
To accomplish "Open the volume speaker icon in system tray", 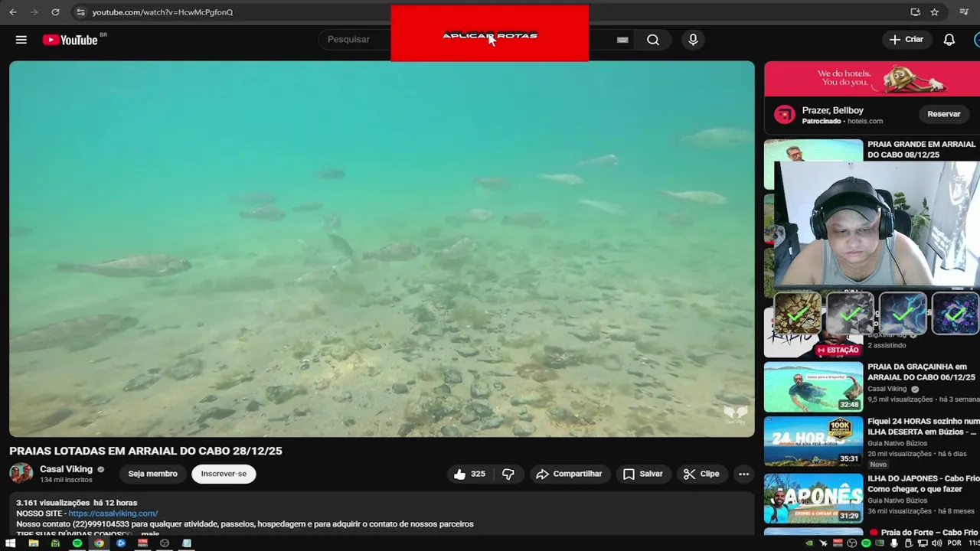I will [937, 543].
